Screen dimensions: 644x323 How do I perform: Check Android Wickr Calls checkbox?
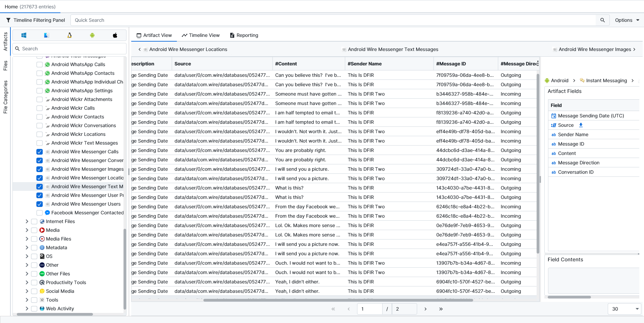point(39,108)
